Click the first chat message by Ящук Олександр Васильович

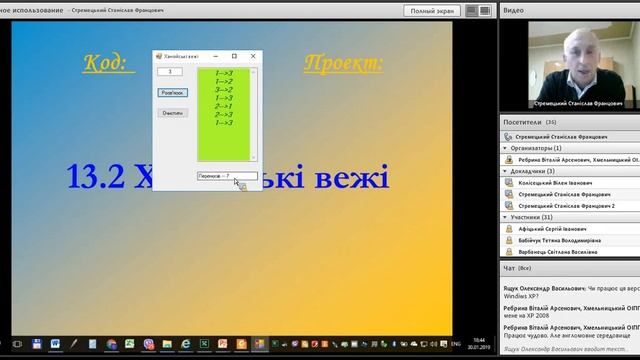[x=571, y=292]
